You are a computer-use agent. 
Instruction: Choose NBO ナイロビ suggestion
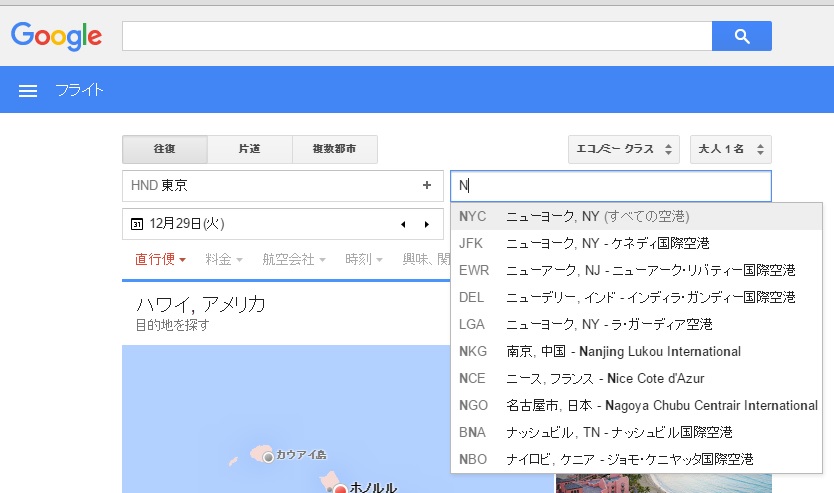pyautogui.click(x=637, y=459)
